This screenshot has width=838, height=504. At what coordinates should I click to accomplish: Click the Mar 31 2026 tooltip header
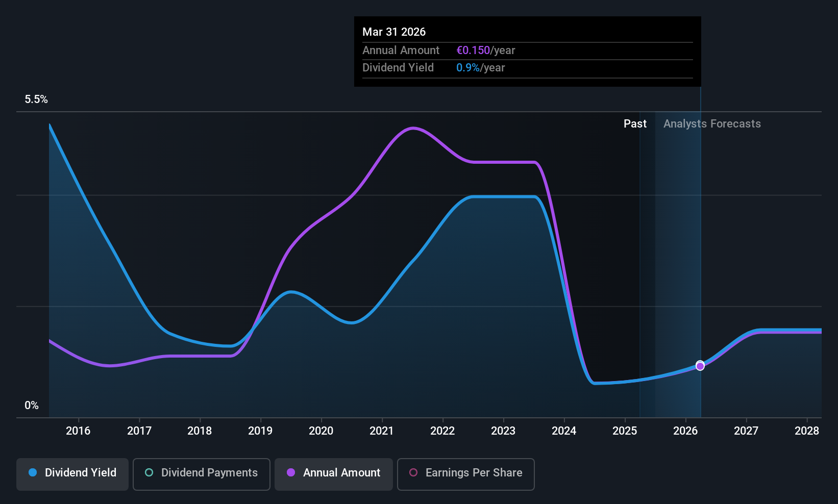pos(394,32)
